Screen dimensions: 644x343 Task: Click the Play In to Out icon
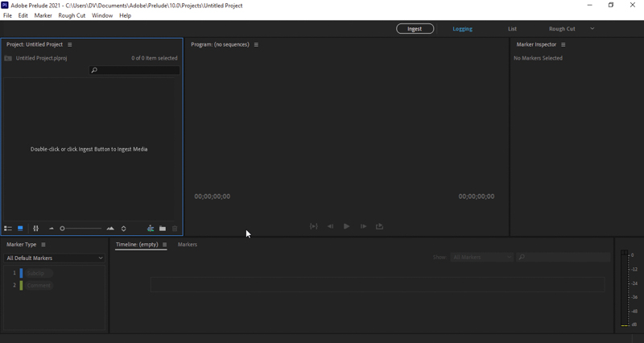[x=313, y=226]
